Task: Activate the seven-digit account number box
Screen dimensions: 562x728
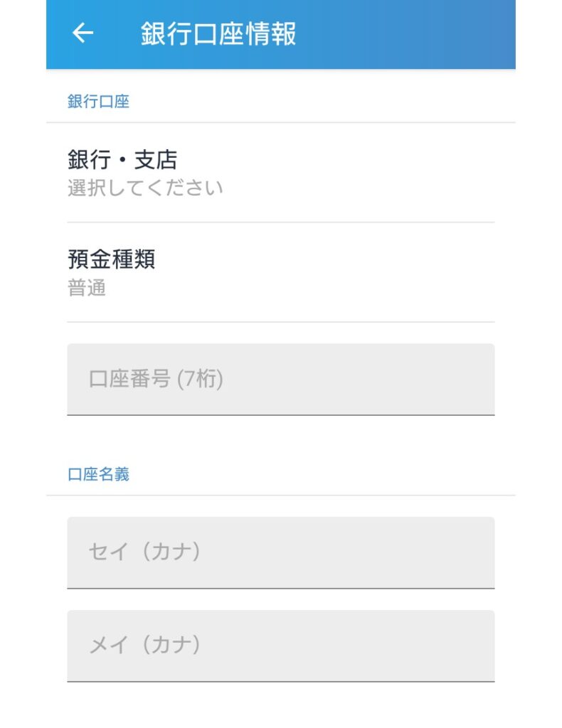Action: point(280,380)
